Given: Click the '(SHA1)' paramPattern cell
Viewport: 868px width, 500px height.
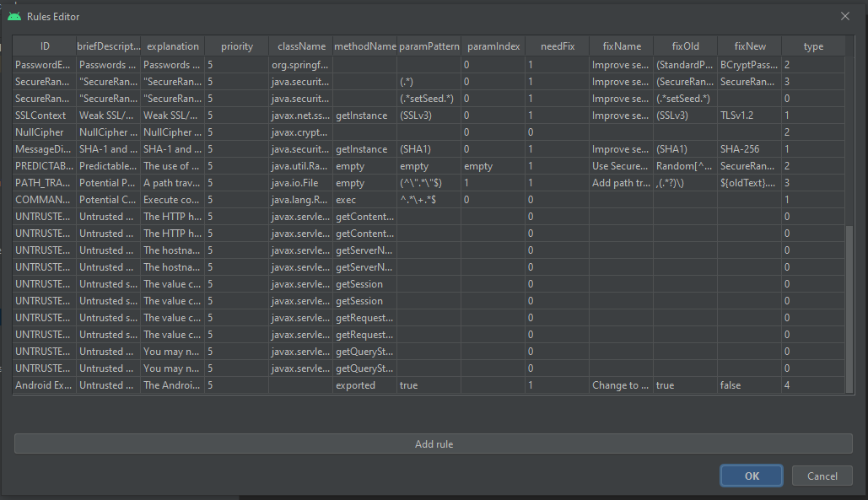Looking at the screenshot, I should 429,148.
